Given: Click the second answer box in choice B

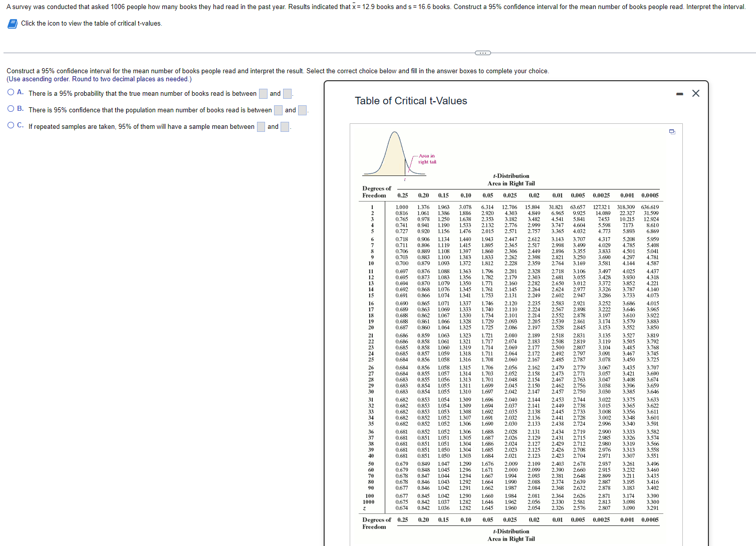Looking at the screenshot, I should (x=302, y=110).
